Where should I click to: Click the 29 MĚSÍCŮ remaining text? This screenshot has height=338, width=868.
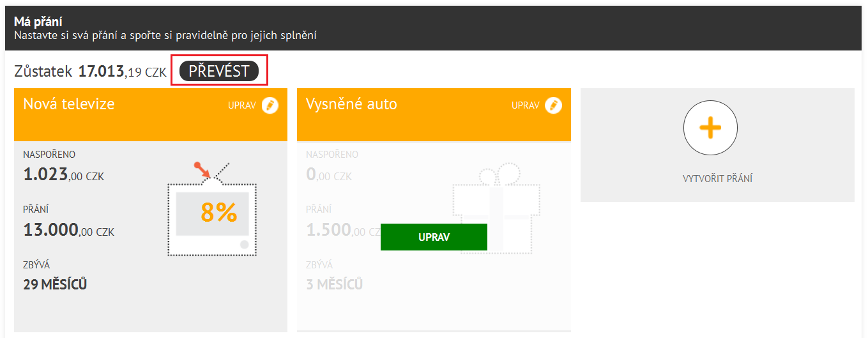tap(55, 284)
